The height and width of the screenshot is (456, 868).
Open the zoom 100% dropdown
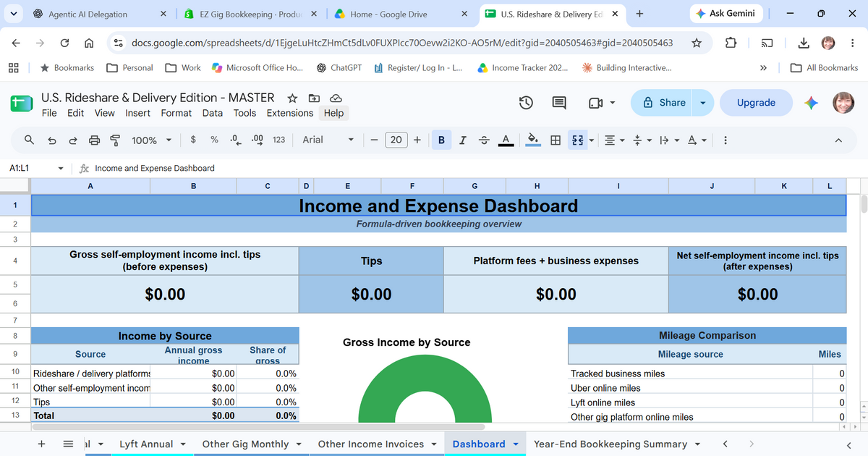pyautogui.click(x=151, y=140)
